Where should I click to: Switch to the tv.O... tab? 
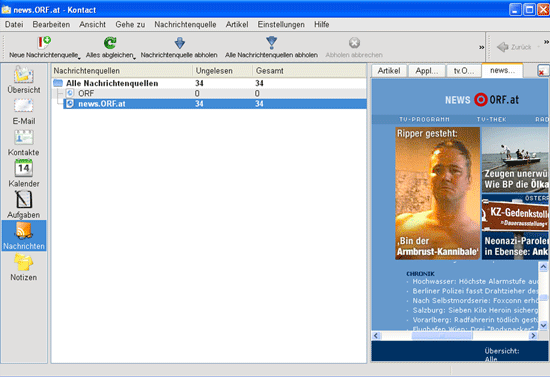coord(464,71)
